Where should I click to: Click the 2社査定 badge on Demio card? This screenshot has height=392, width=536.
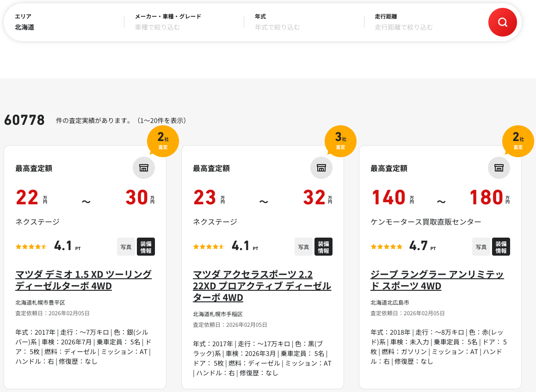[163, 141]
